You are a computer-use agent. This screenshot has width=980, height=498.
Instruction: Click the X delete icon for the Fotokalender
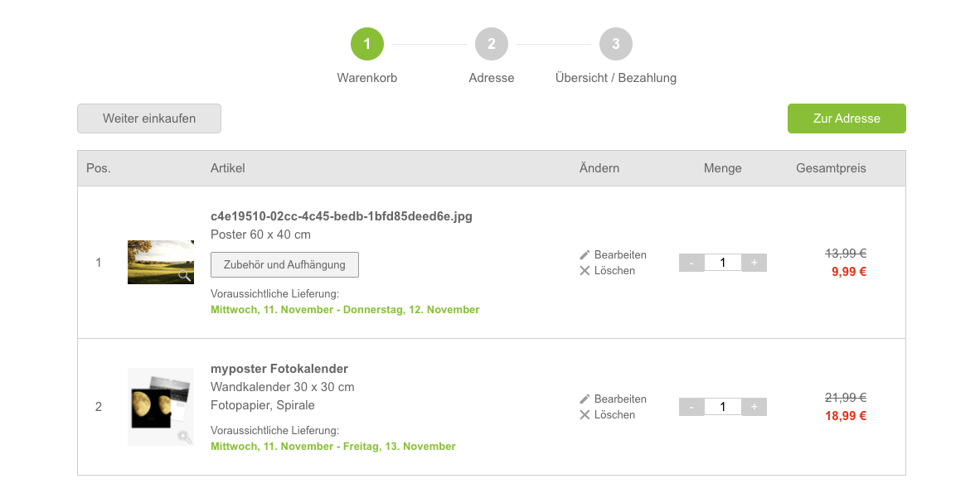tap(585, 415)
